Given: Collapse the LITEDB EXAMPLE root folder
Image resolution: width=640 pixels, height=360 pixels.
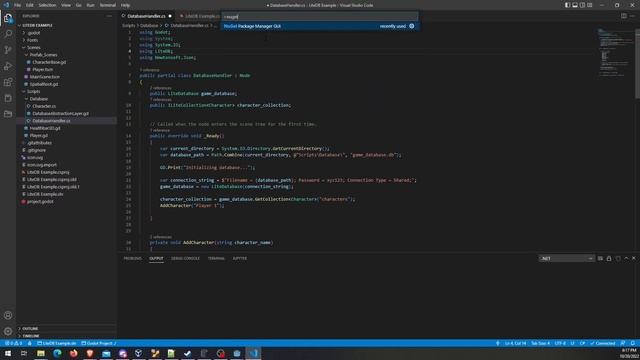Looking at the screenshot, I should click(36, 25).
